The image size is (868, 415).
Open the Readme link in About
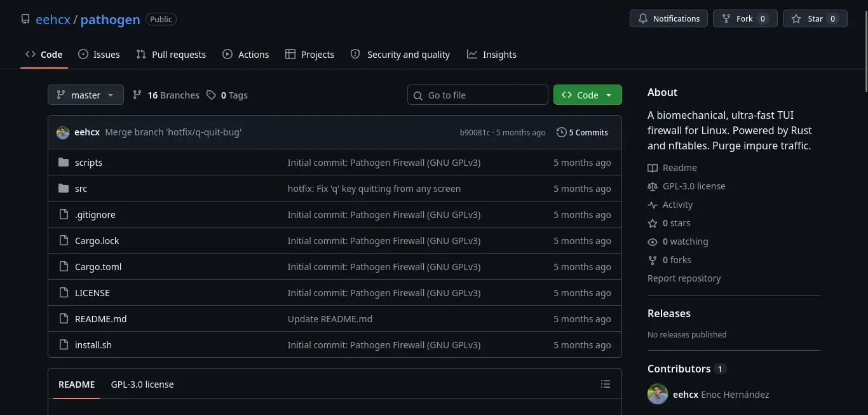coord(672,168)
